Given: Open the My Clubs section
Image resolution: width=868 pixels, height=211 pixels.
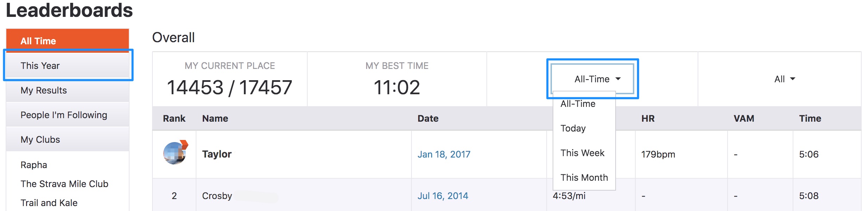Looking at the screenshot, I should (x=68, y=140).
